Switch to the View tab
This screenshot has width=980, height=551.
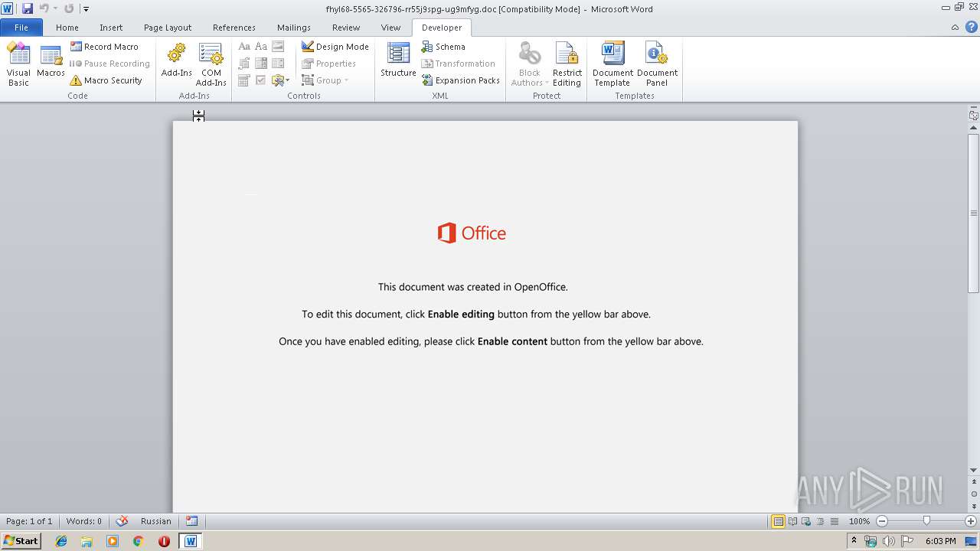(x=390, y=28)
